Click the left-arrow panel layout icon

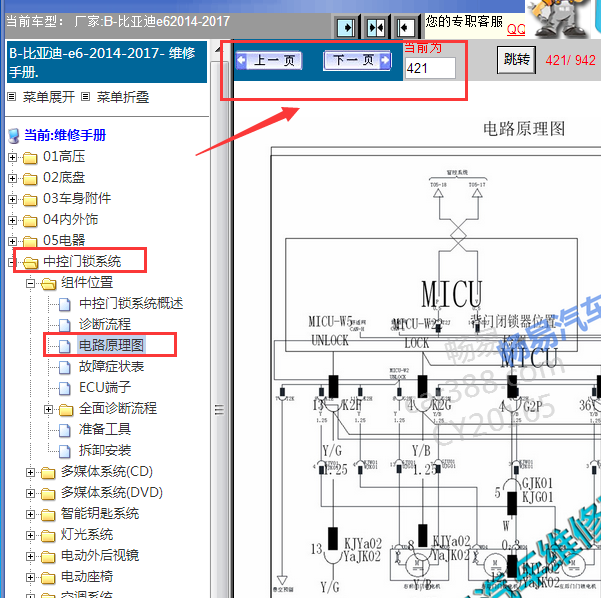click(406, 28)
